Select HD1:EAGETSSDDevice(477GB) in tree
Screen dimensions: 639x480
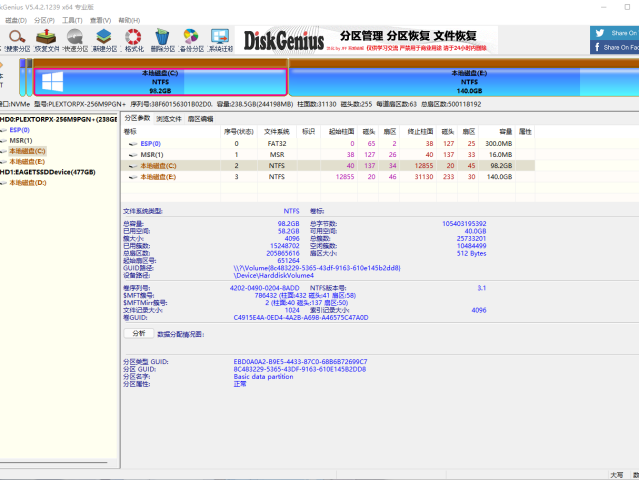[x=48, y=172]
